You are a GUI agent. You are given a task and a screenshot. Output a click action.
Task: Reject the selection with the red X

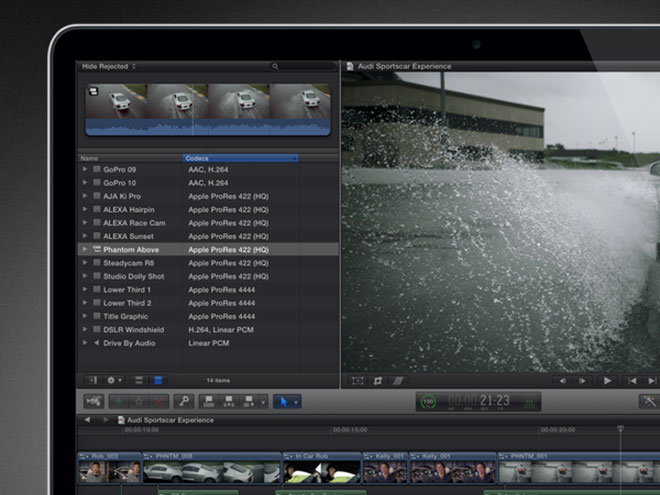tap(159, 402)
